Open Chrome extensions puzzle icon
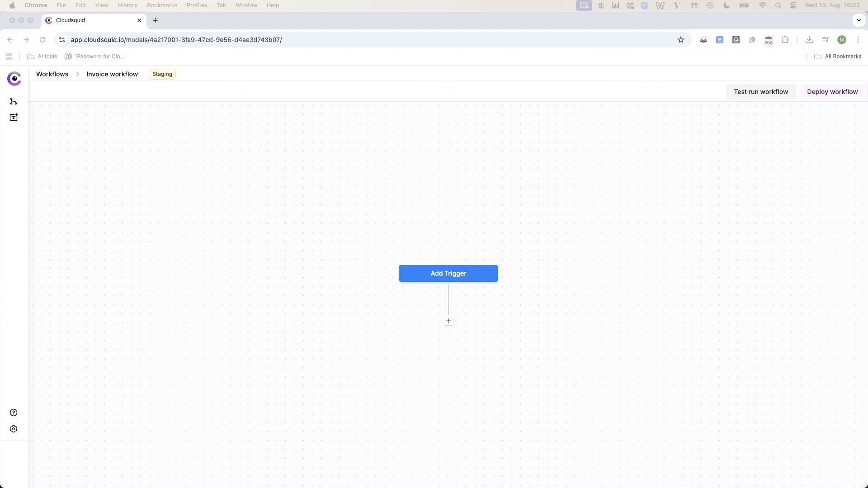Screen dimensions: 868x488 click(785, 40)
